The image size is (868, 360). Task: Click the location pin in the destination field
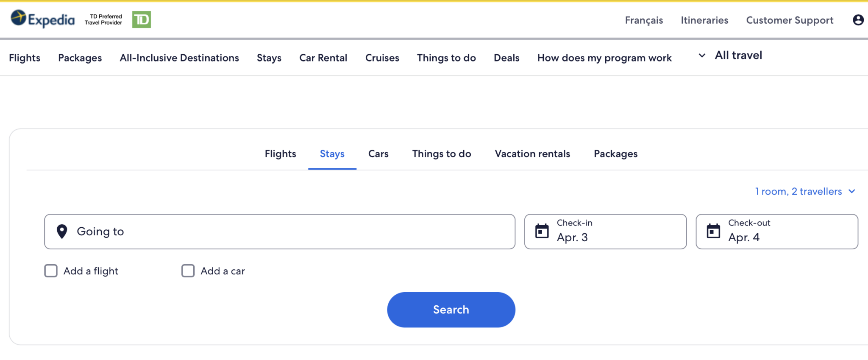click(x=61, y=232)
